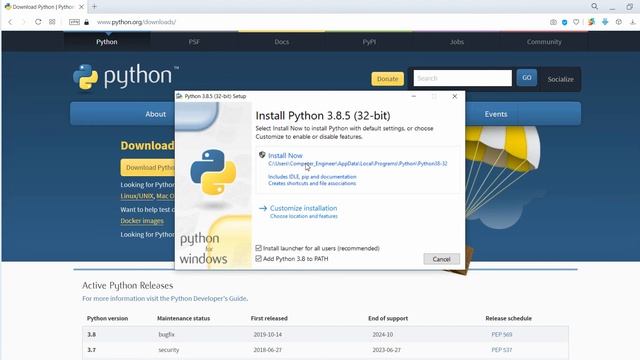Click the Release schedule column header
The width and height of the screenshot is (640, 360).
(x=509, y=318)
